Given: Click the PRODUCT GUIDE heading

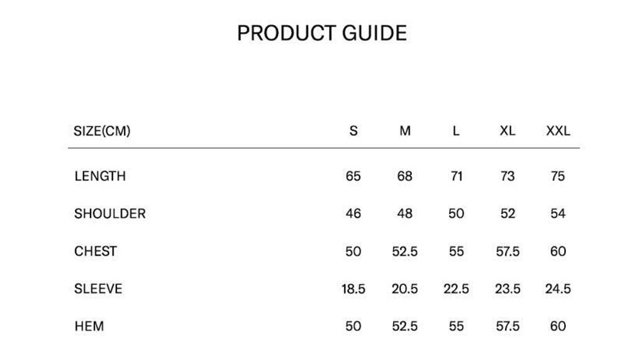Looking at the screenshot, I should pos(322,33).
